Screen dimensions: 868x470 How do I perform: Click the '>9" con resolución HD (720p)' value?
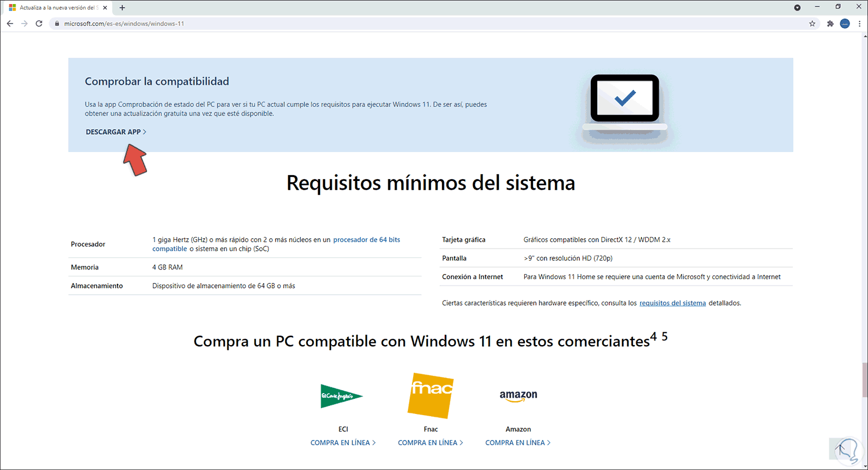(x=568, y=258)
